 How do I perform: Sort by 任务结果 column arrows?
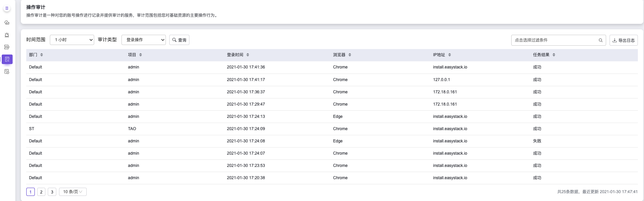coord(554,55)
